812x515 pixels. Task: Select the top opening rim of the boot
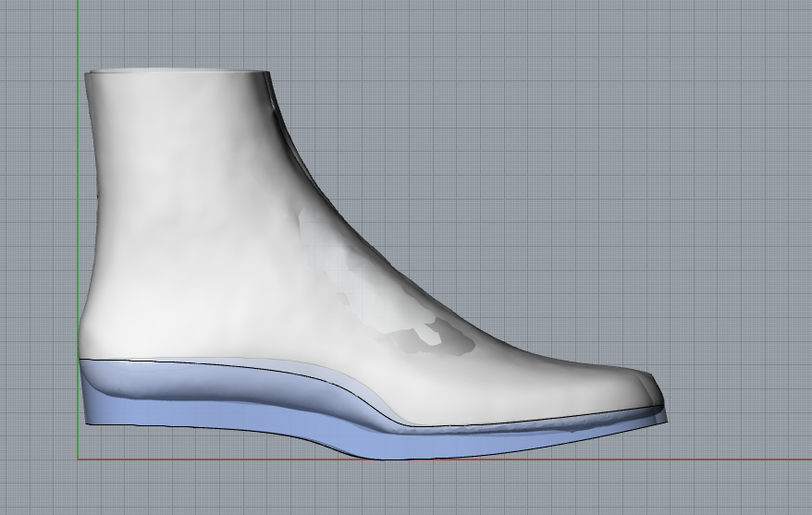[x=176, y=72]
